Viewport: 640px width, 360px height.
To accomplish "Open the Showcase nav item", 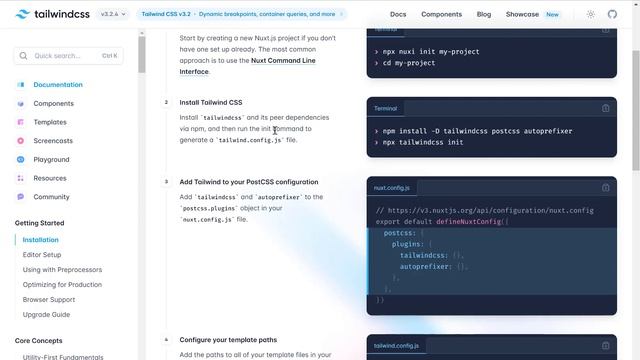I will coord(522,14).
